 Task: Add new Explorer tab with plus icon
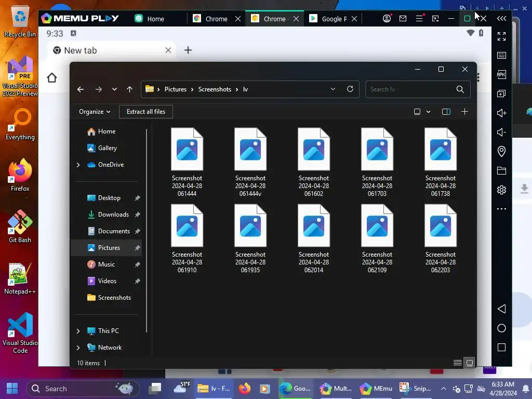[464, 112]
